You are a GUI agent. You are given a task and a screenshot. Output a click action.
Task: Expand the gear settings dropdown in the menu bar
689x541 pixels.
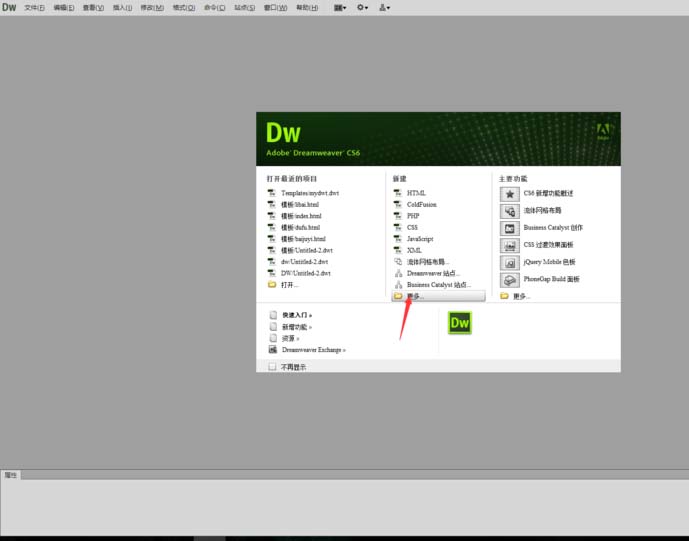[362, 7]
